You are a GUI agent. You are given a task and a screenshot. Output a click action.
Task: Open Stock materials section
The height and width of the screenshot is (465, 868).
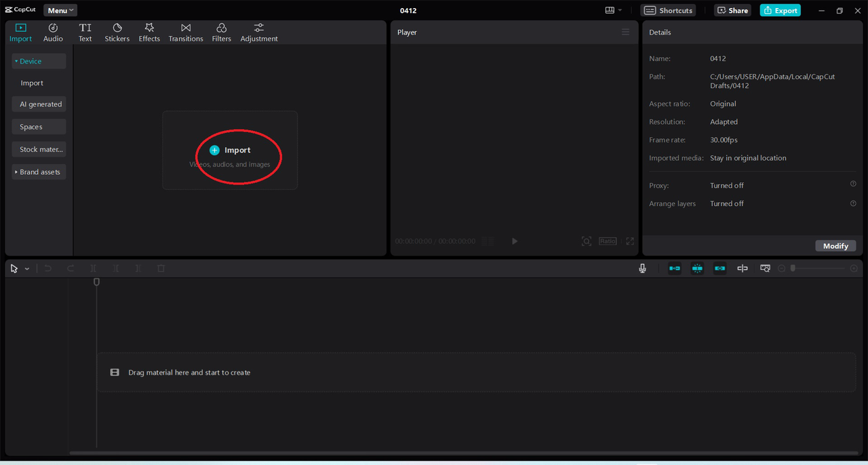[39, 149]
